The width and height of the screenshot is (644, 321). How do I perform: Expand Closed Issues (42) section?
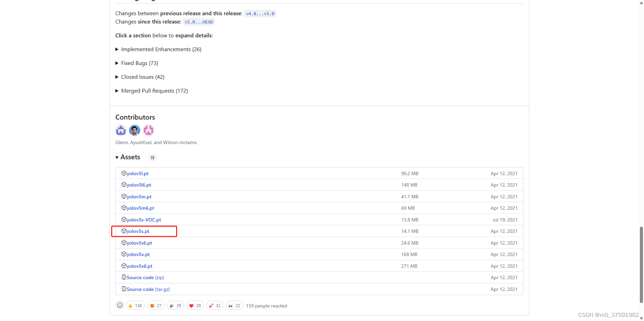click(x=140, y=77)
